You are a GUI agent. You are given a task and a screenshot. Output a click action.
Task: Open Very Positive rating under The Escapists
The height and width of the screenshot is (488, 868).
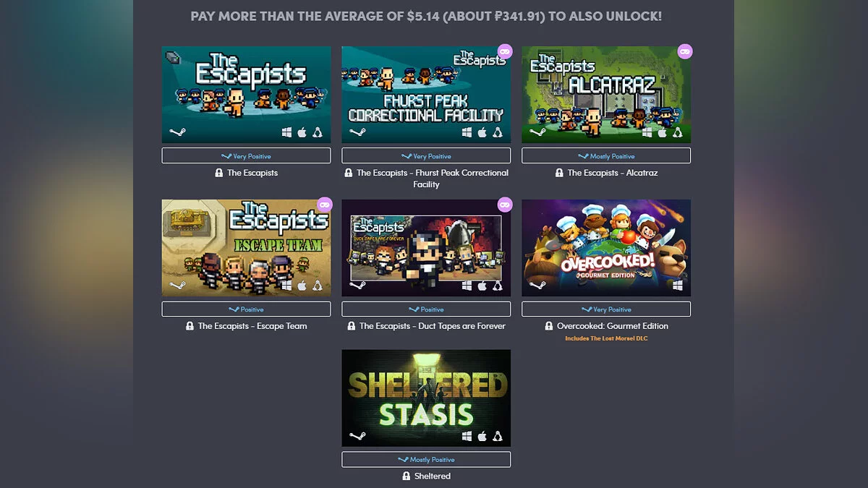(246, 155)
